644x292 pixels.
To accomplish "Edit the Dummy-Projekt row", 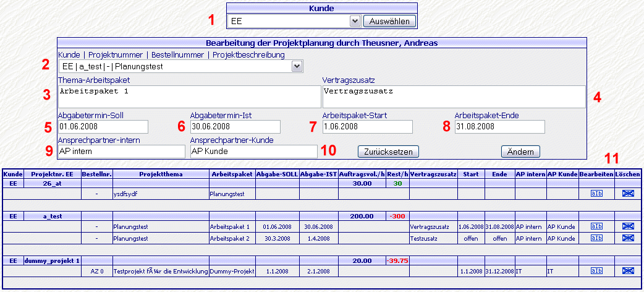I will point(596,270).
